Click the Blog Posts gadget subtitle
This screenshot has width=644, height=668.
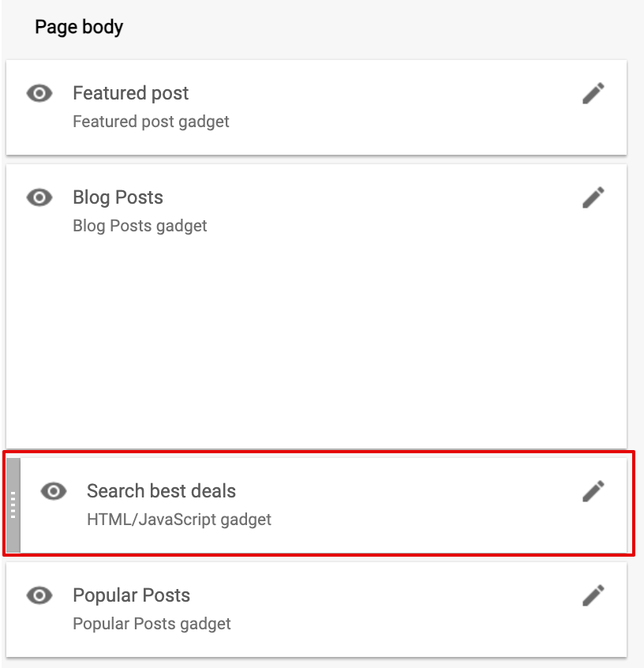(x=140, y=226)
